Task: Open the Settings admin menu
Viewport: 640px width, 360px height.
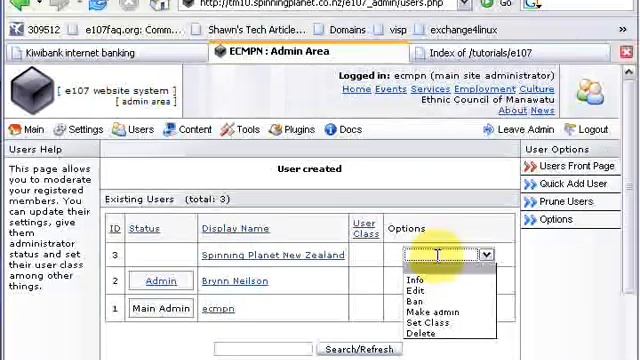Action: click(x=78, y=130)
